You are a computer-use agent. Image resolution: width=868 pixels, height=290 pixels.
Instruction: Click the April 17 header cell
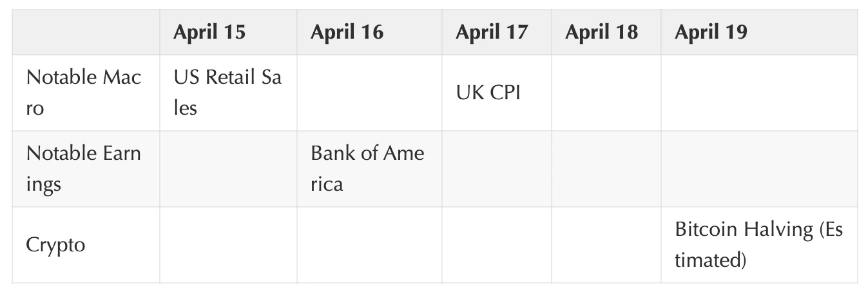(492, 32)
